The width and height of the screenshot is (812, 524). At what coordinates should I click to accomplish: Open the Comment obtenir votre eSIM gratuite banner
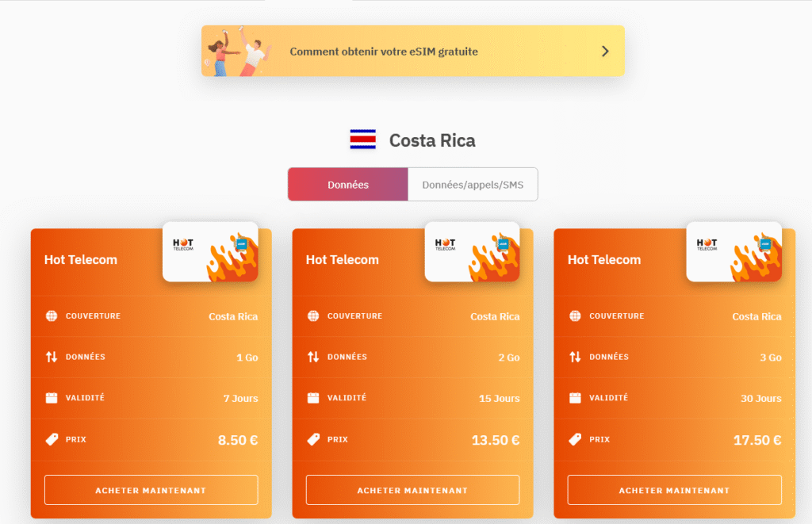[383, 51]
